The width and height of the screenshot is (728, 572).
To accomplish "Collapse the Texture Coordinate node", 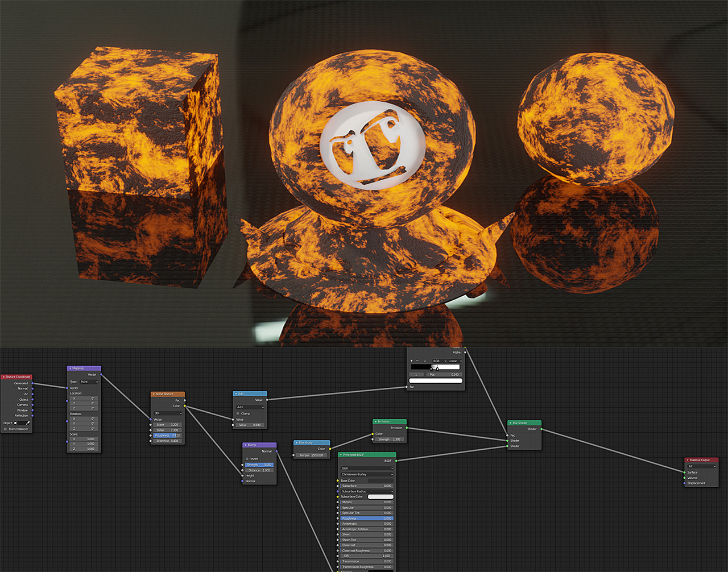I will 3,377.
